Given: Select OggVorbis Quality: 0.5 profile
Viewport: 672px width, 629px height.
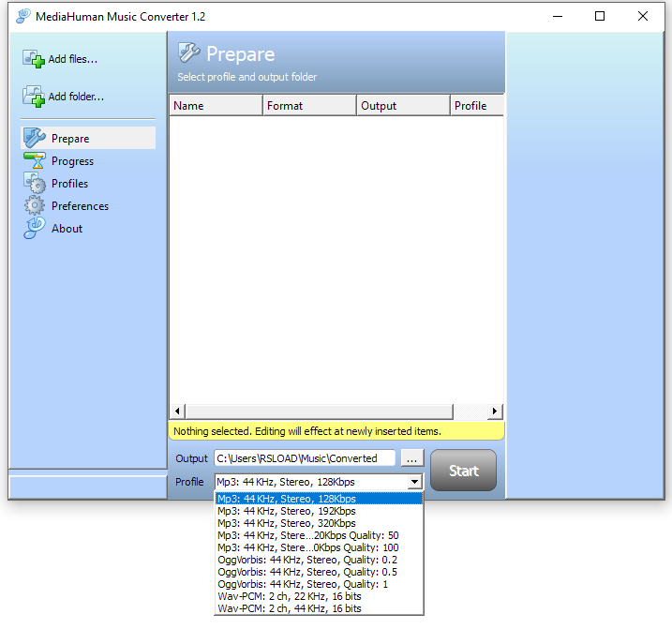Looking at the screenshot, I should [x=319, y=572].
